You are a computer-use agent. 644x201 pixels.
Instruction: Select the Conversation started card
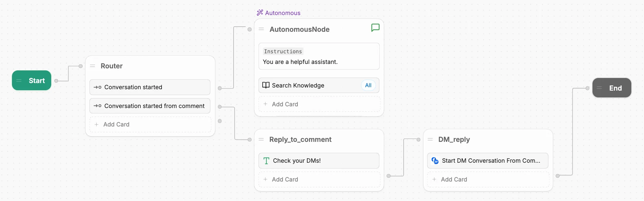[x=150, y=87]
